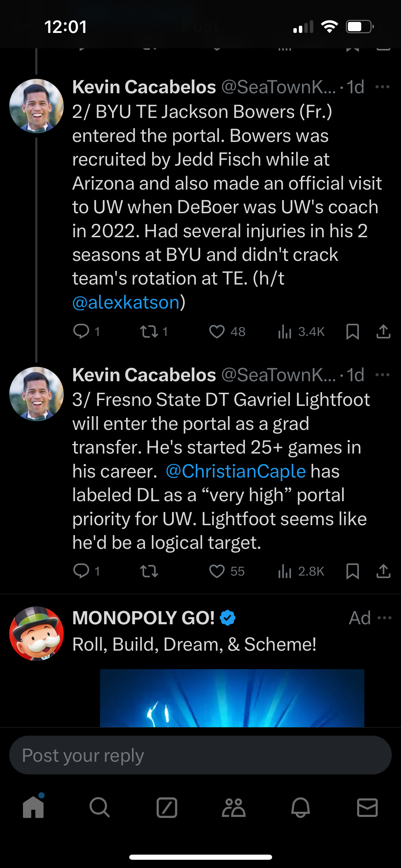
Task: Share the Gavriel Lightfoot tweet
Action: [x=383, y=571]
